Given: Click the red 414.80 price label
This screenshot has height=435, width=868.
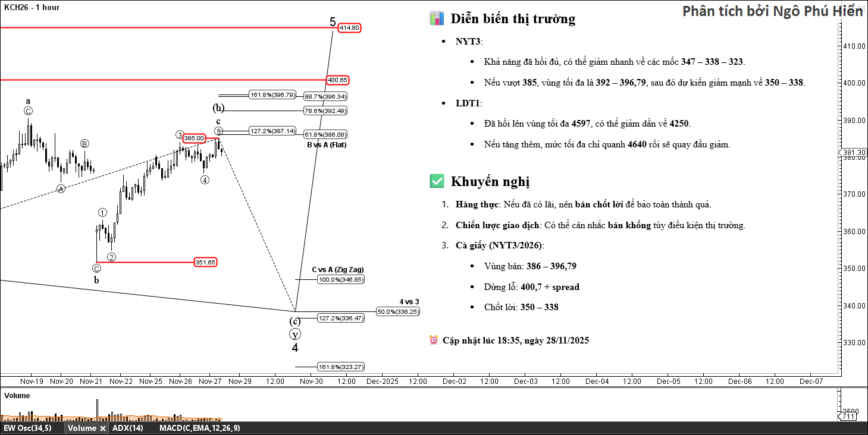Looking at the screenshot, I should (349, 28).
